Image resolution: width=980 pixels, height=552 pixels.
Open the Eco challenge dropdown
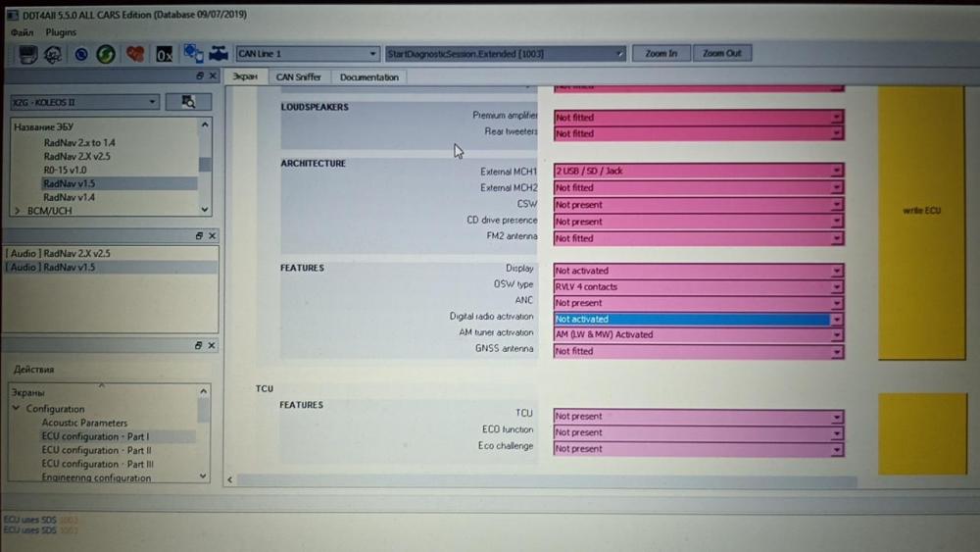coord(699,449)
